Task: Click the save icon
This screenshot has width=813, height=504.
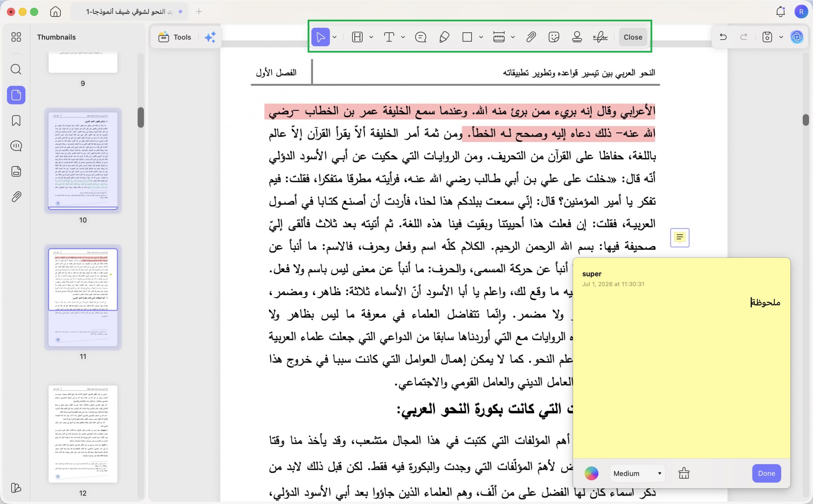Action: [767, 37]
